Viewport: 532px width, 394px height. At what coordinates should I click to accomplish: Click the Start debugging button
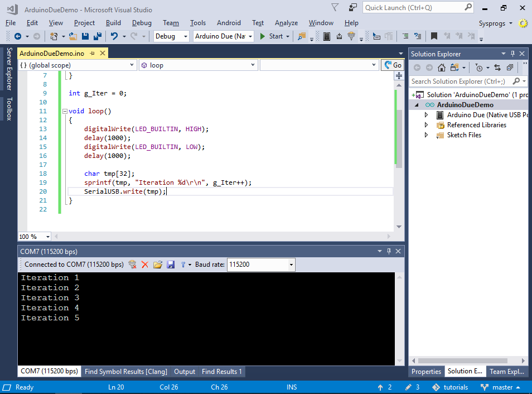[272, 36]
